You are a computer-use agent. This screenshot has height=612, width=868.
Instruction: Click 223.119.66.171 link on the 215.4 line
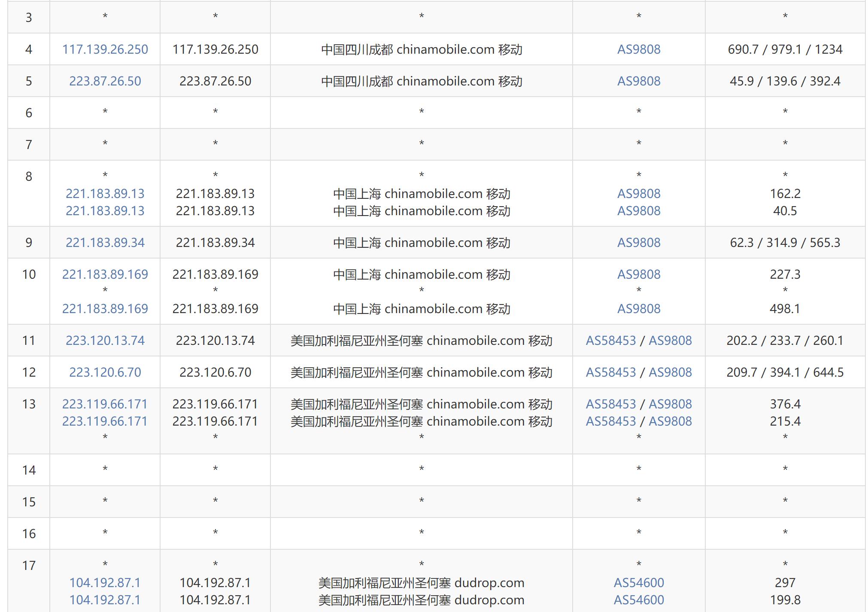pyautogui.click(x=105, y=421)
